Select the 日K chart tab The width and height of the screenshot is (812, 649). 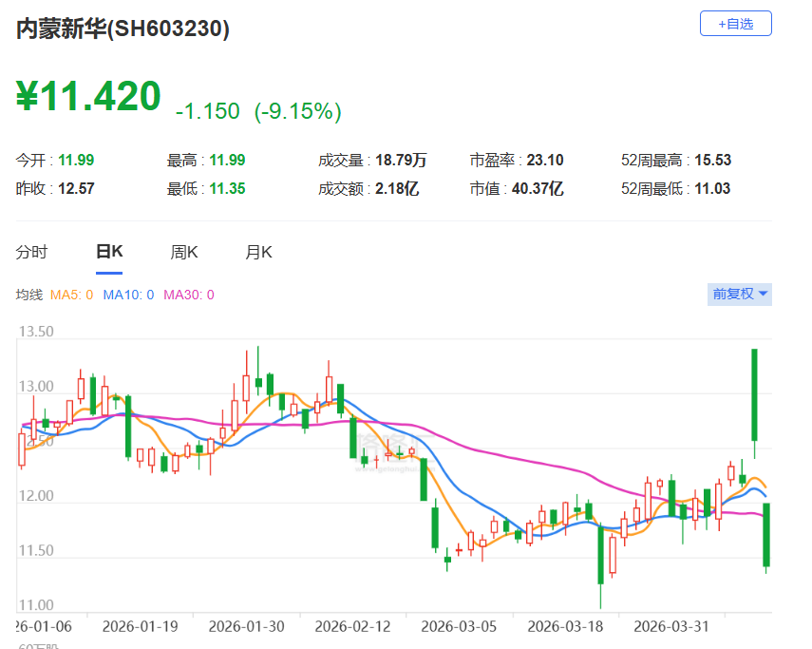[109, 252]
